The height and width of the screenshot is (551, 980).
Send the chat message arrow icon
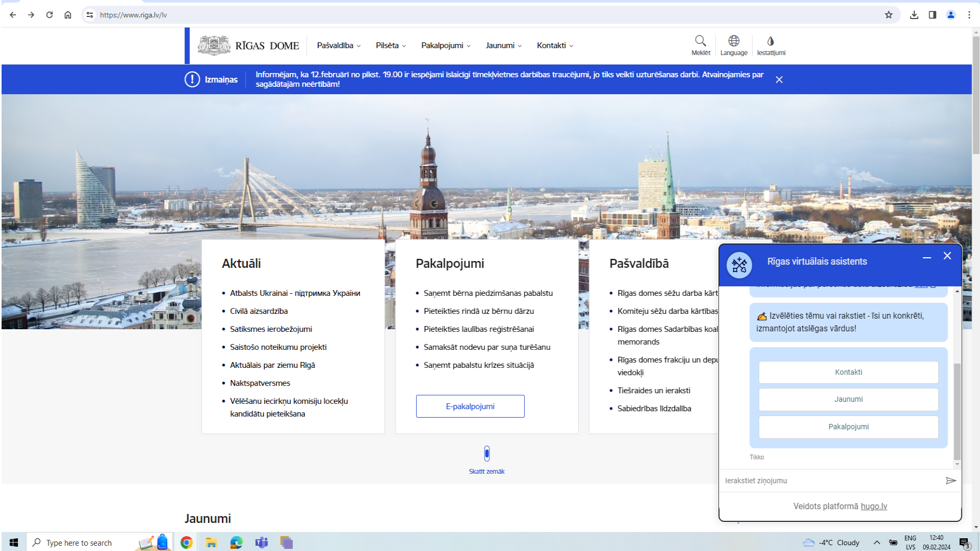(951, 481)
